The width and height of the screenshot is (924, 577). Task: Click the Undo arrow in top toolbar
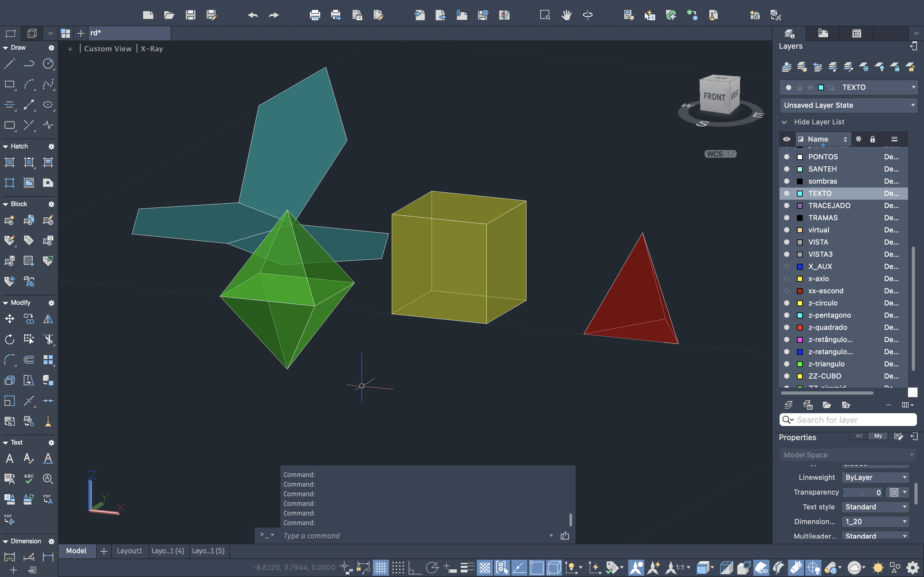click(253, 15)
